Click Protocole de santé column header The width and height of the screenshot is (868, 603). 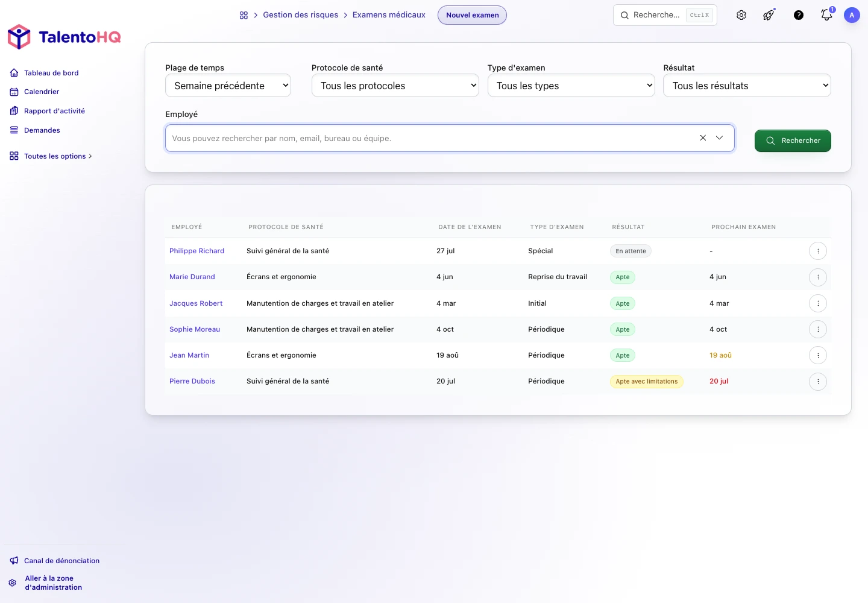(x=286, y=227)
